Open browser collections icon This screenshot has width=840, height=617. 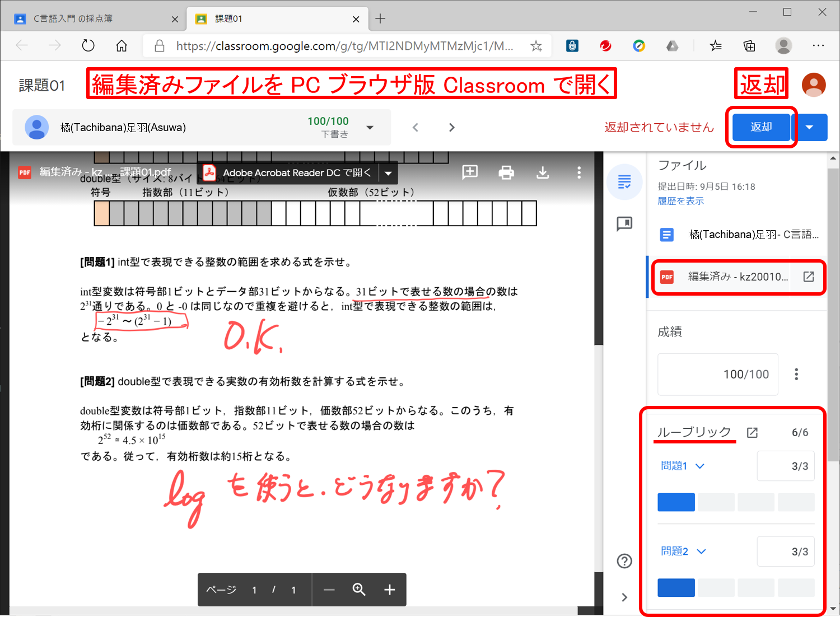point(749,46)
